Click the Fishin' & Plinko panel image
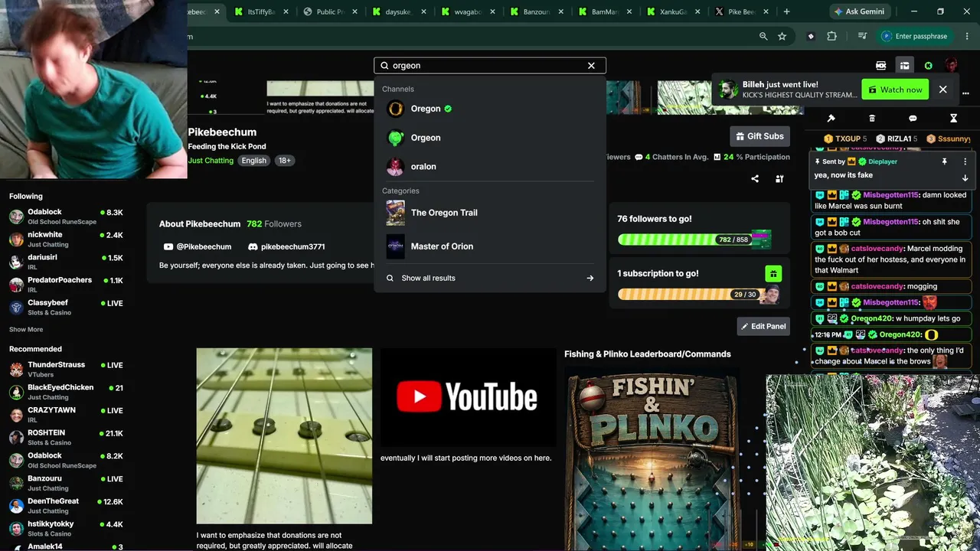 (652, 458)
